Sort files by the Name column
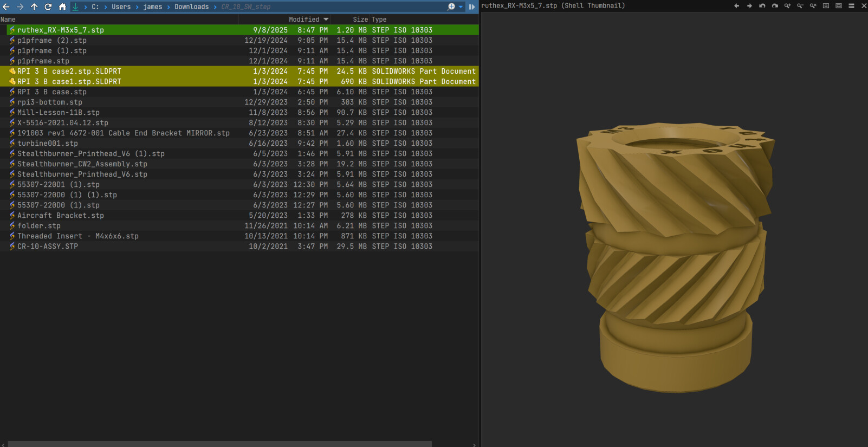 click(8, 20)
